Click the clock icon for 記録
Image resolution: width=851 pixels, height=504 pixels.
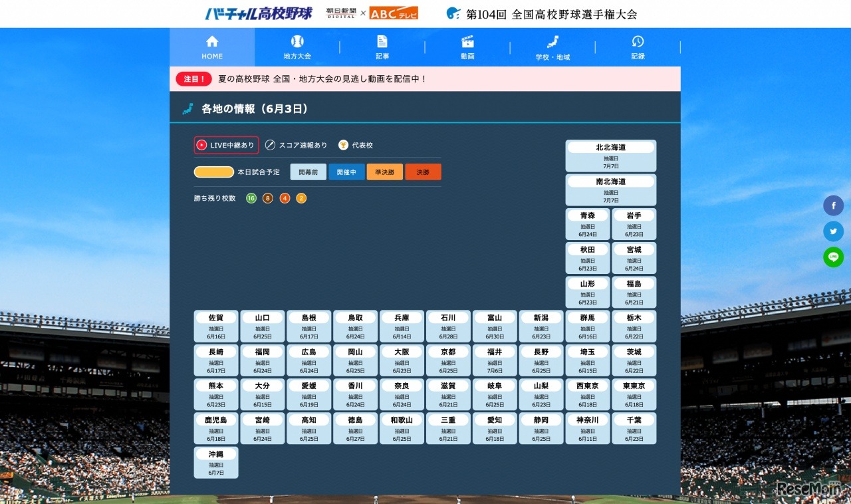638,41
